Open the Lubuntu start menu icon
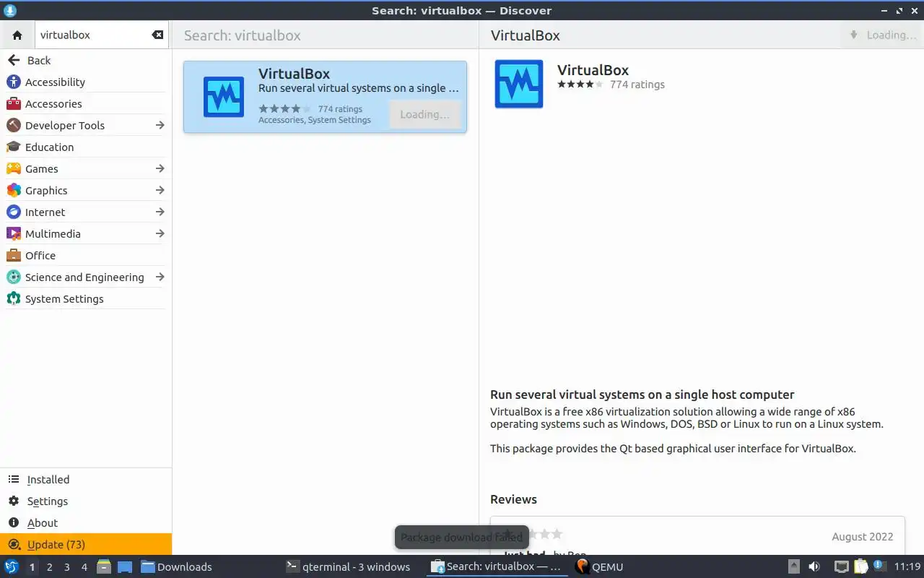 click(x=11, y=566)
